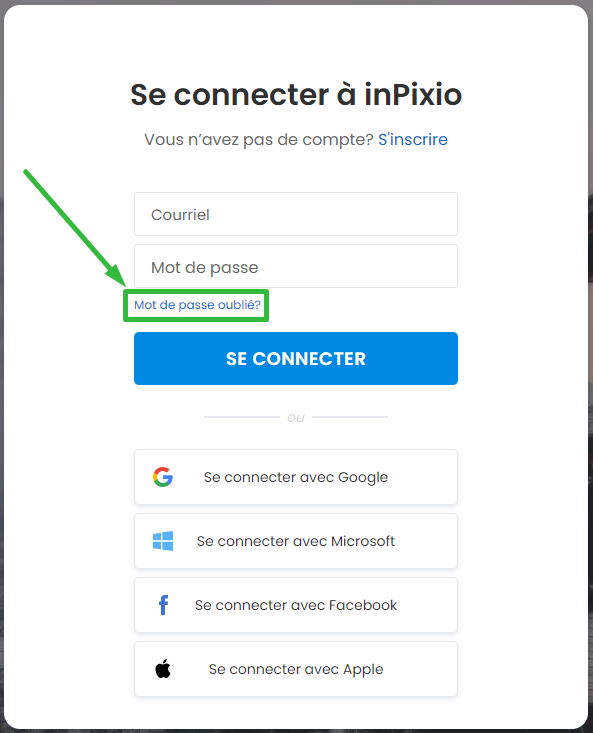
Task: Focus the Courriel email field
Action: [x=296, y=214]
